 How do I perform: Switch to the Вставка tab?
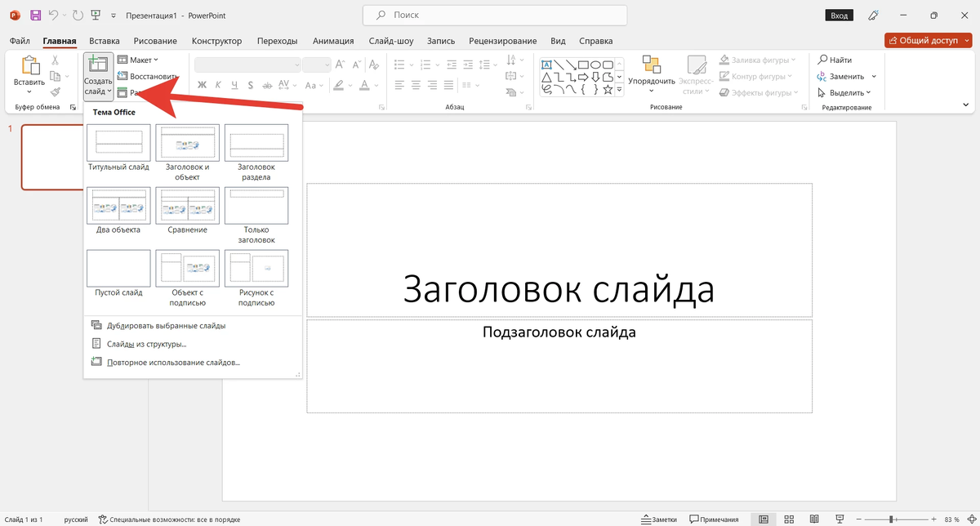point(105,41)
